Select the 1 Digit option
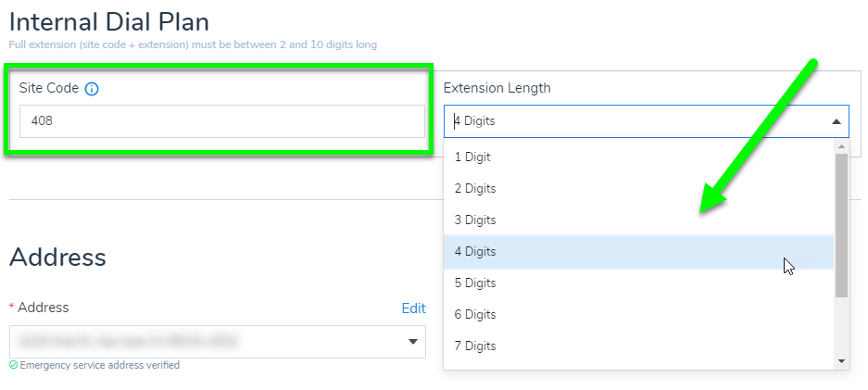Screen dimensions: 868x390 coord(472,157)
